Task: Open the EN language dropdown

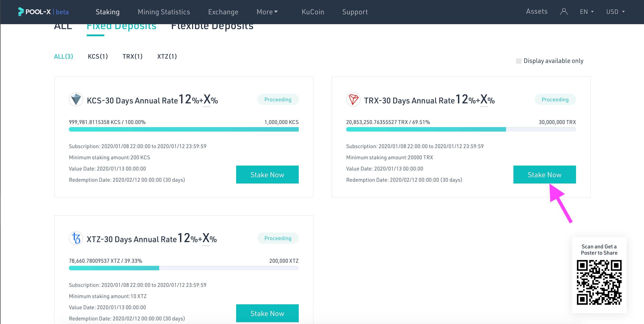Action: click(587, 12)
